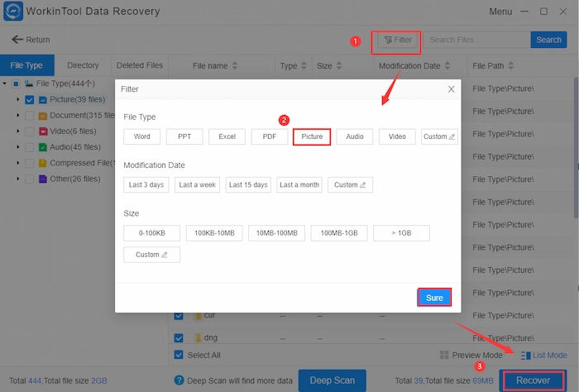579x392 pixels.
Task: Filter by Last 15 days
Action: click(248, 185)
